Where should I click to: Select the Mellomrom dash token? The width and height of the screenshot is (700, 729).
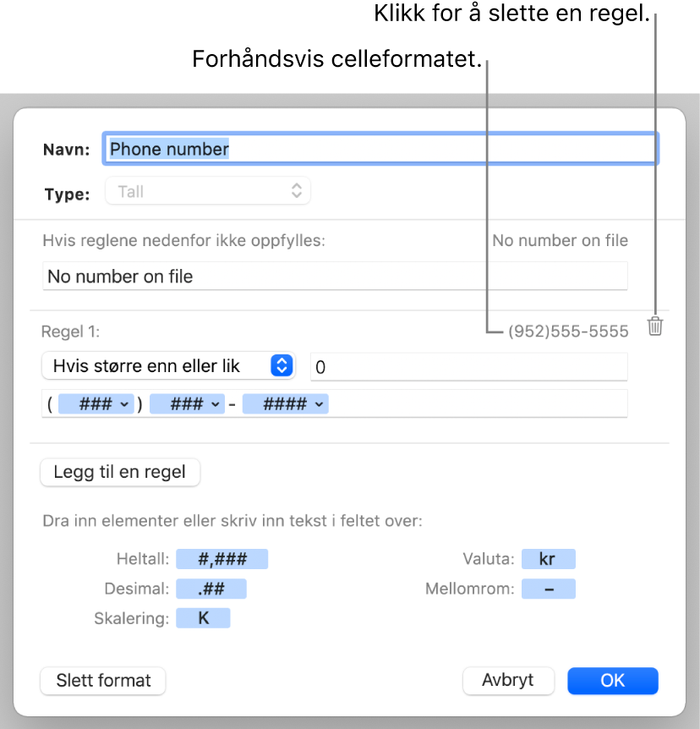(x=549, y=589)
